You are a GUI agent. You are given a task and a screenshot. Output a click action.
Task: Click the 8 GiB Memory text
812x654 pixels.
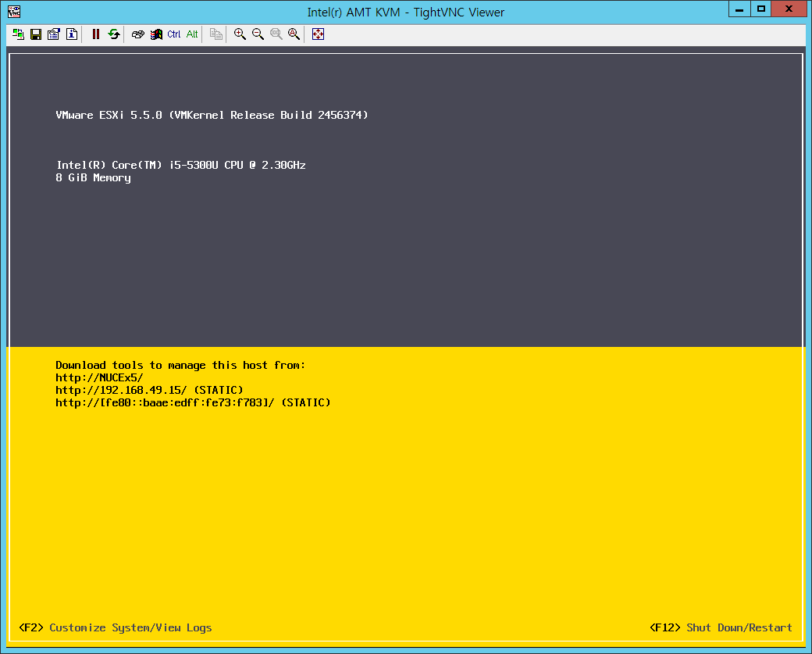tap(93, 177)
